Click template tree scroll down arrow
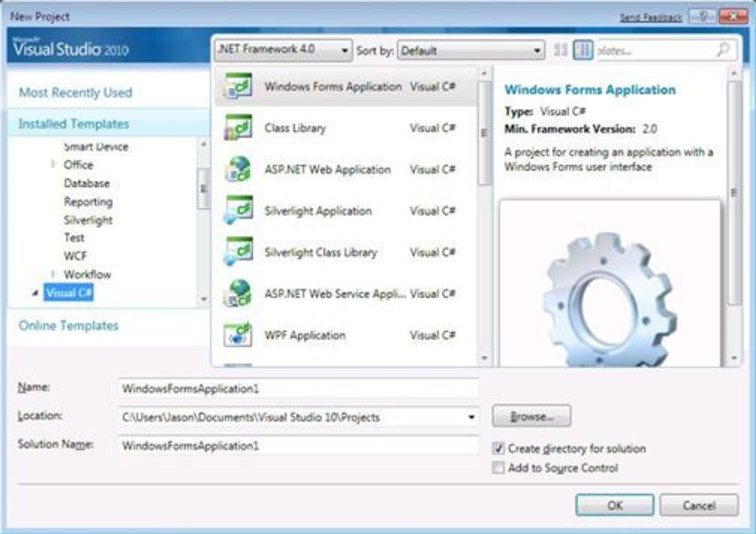This screenshot has height=534, width=756. pos(203,299)
